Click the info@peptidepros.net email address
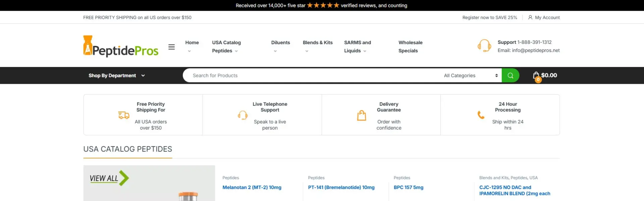Image resolution: width=644 pixels, height=201 pixels. pyautogui.click(x=536, y=50)
